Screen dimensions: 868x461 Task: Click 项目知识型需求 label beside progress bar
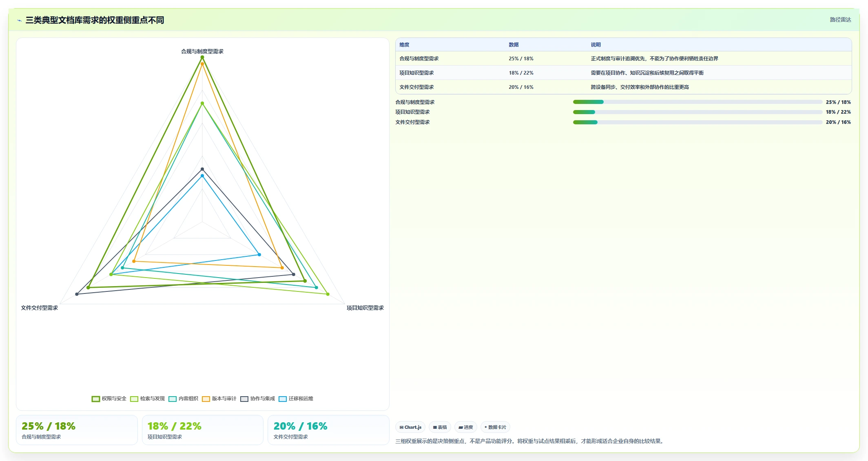click(412, 112)
